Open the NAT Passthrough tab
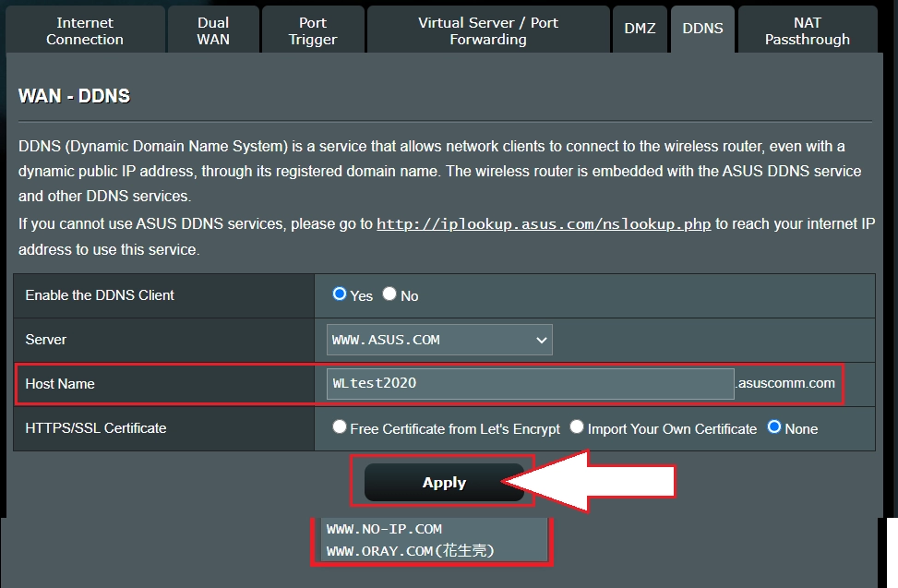This screenshot has width=898, height=588. point(807,29)
